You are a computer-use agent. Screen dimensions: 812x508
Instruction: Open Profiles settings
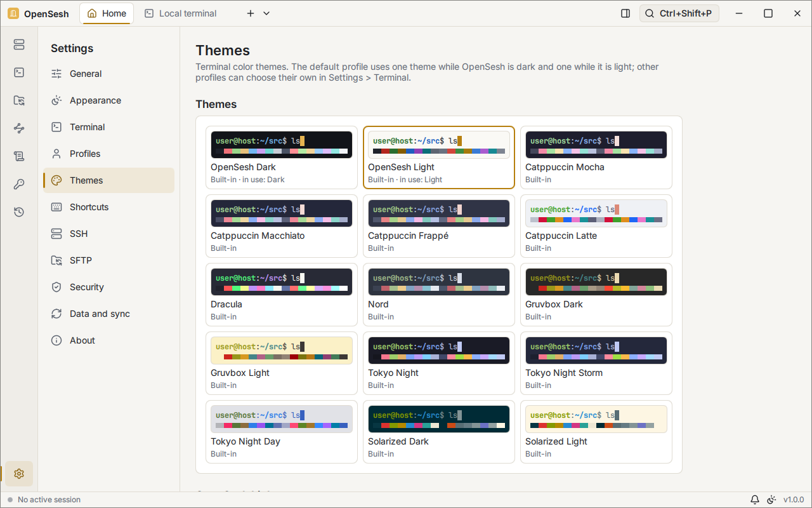click(108, 154)
